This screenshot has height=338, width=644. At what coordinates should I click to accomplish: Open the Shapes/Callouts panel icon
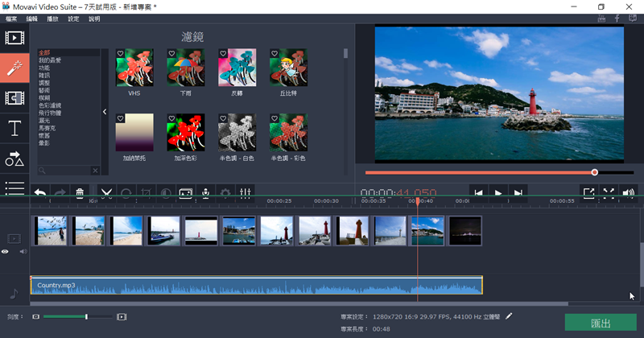(x=14, y=159)
